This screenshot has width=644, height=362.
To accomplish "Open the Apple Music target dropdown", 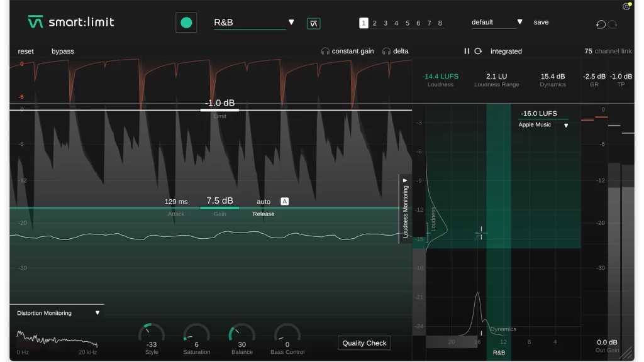I will (x=565, y=124).
